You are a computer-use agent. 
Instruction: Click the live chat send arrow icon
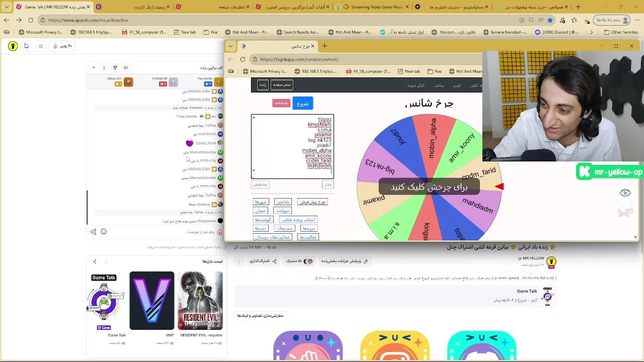click(94, 232)
